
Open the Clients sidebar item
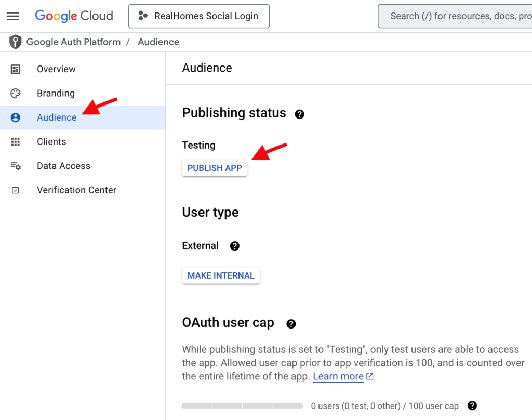pos(83,141)
